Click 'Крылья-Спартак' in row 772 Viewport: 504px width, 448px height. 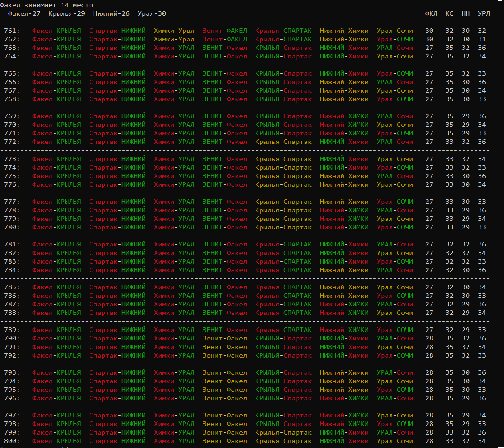pos(283,142)
